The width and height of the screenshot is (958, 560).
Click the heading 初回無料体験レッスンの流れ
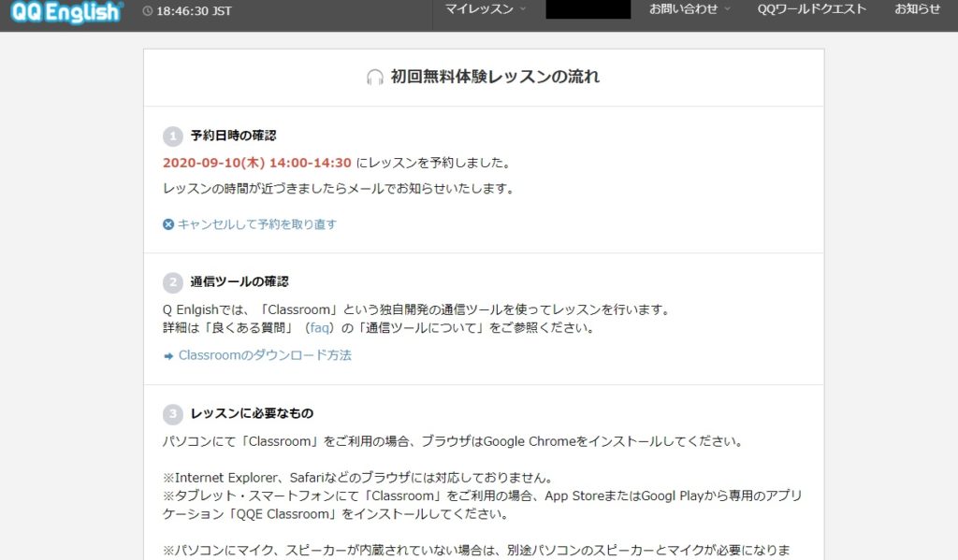(x=495, y=77)
